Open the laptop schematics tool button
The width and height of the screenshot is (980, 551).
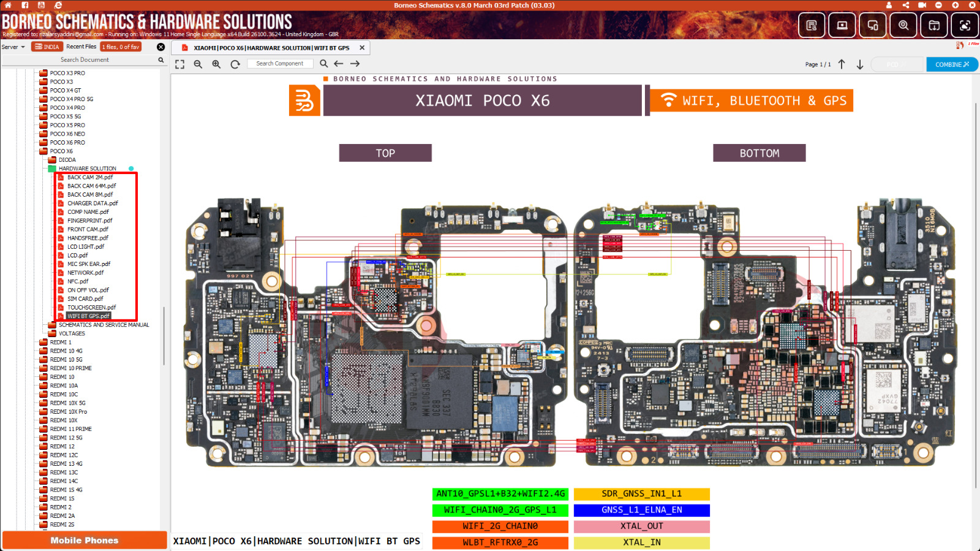tap(842, 25)
